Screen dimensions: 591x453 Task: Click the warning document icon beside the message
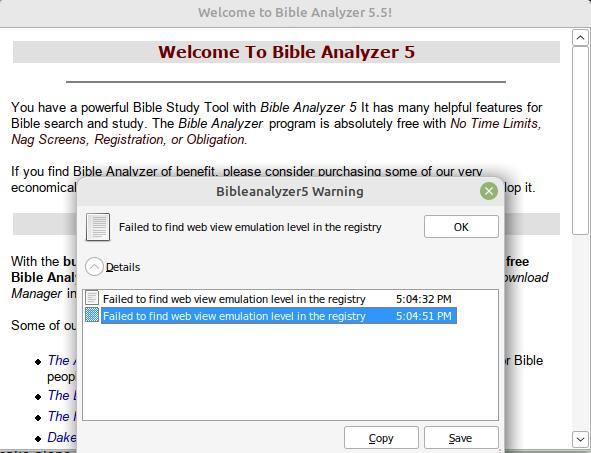point(98,227)
